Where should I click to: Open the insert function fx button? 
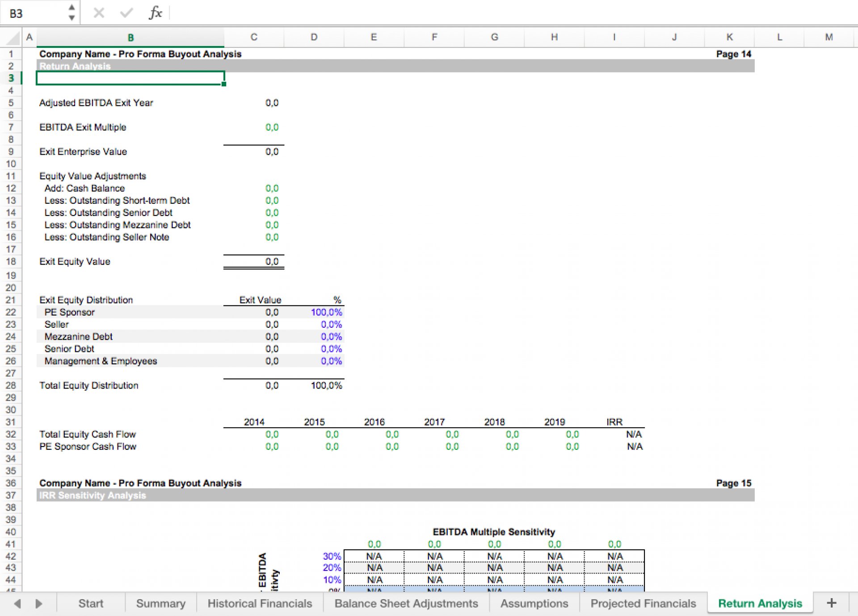point(155,13)
